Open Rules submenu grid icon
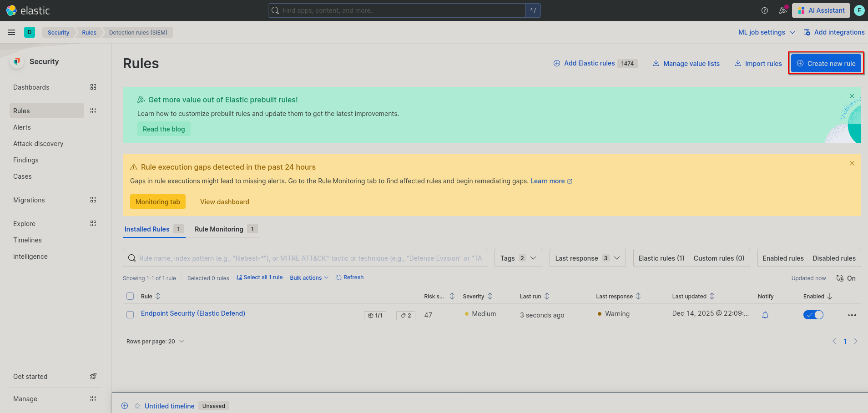The height and width of the screenshot is (413, 868). pyautogui.click(x=93, y=111)
